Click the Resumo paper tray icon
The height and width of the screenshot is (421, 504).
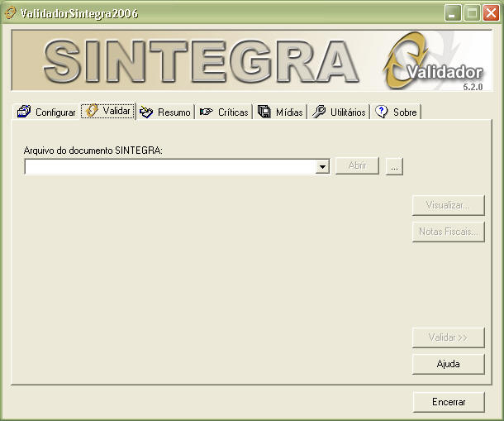coord(146,112)
